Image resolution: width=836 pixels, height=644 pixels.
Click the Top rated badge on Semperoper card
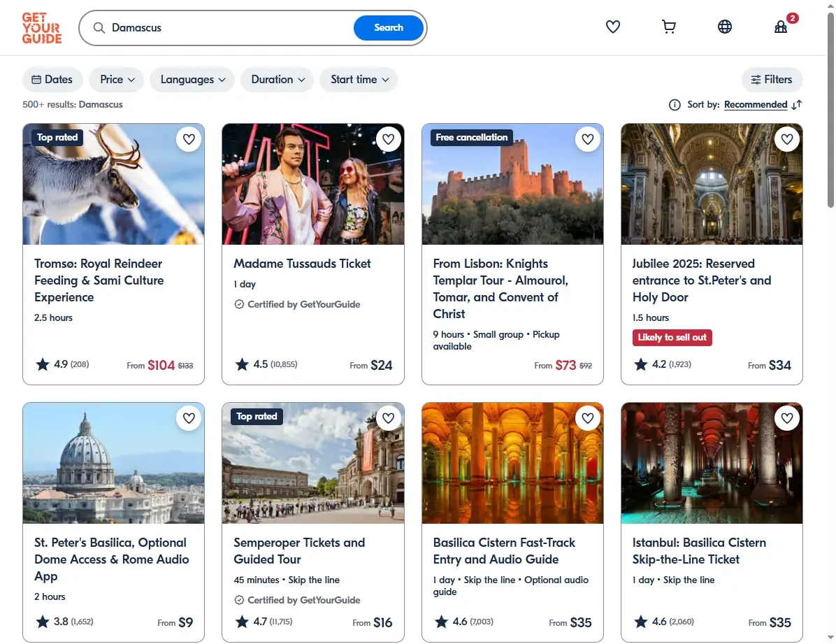click(257, 417)
